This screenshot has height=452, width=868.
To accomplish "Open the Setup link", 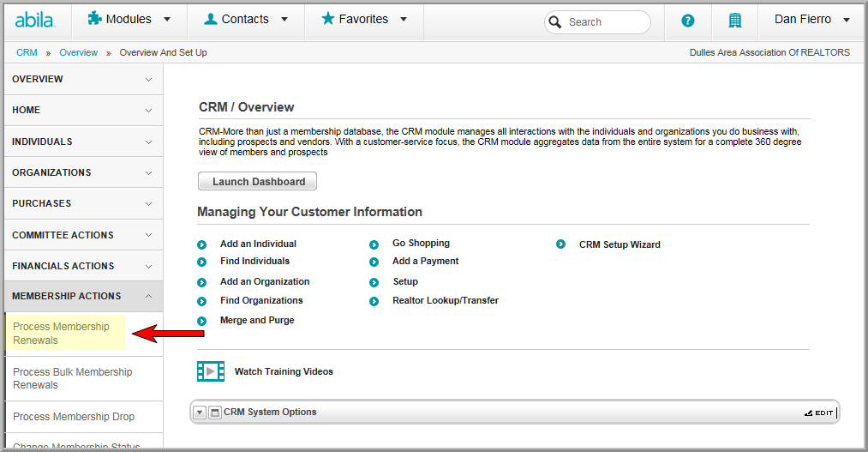I will pos(405,281).
